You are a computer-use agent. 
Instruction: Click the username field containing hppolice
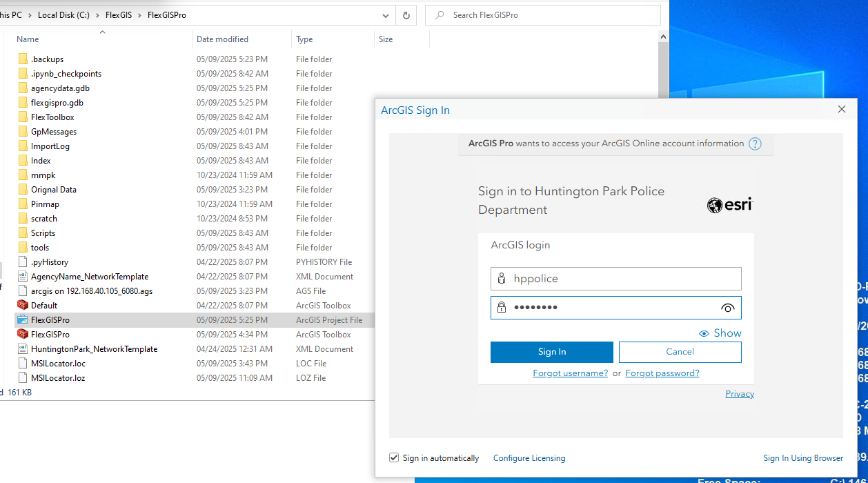click(616, 279)
